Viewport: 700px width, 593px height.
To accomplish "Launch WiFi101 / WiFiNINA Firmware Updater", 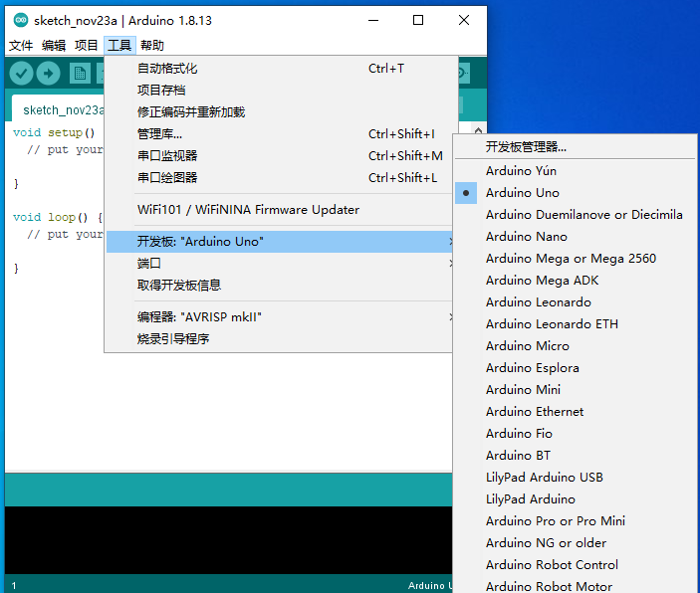I will (279, 210).
